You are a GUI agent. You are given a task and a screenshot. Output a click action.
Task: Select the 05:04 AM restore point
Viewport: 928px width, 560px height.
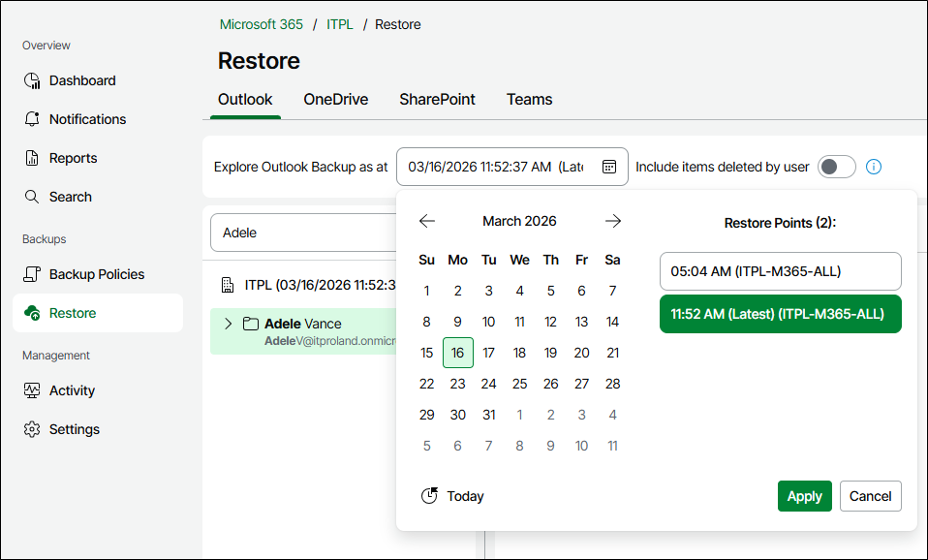(780, 271)
